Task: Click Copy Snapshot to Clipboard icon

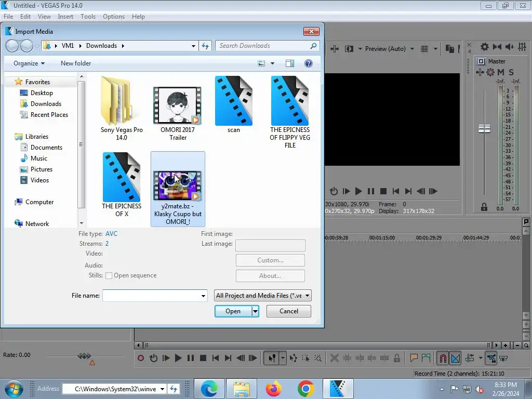Action: (450, 49)
